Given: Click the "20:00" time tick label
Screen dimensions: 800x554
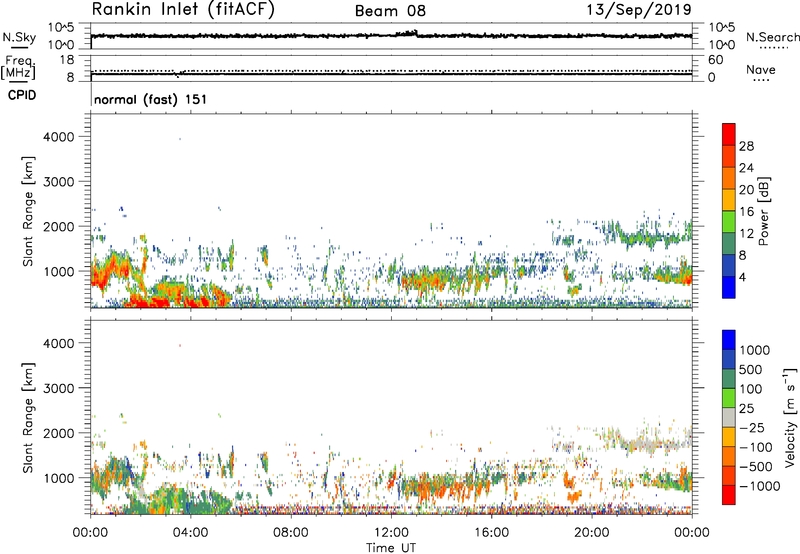Looking at the screenshot, I should click(591, 533).
